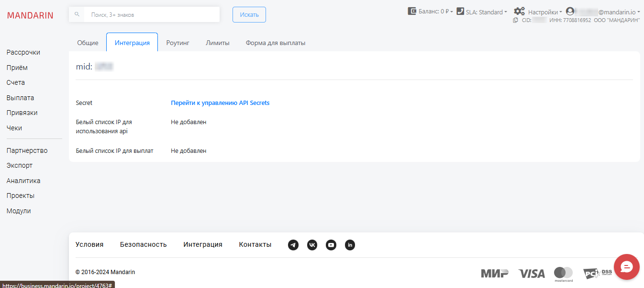Open the user account email dropdown

[x=603, y=12]
